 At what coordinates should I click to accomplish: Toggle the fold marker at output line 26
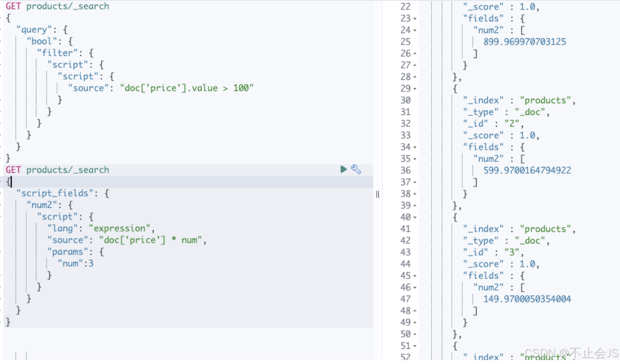(x=415, y=53)
